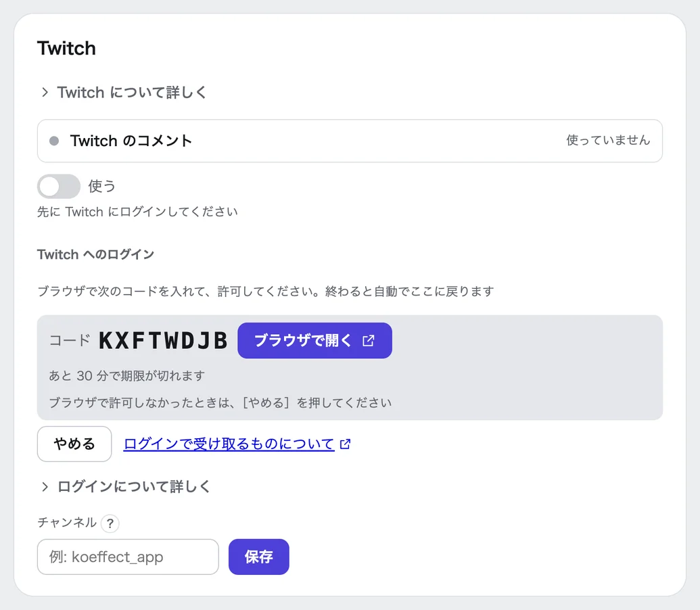This screenshot has height=610, width=700.
Task: Click '先に Twitch にログインしてください' hint text
Action: (x=137, y=212)
